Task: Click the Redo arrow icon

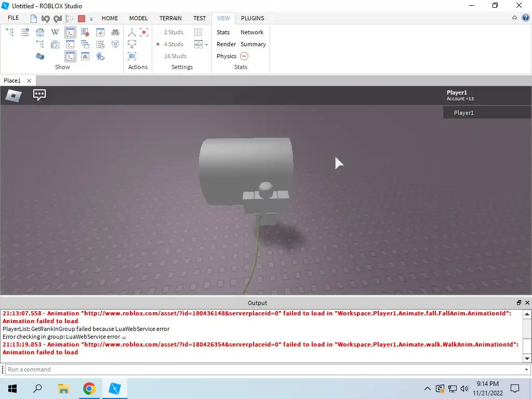Action: pyautogui.click(x=57, y=18)
